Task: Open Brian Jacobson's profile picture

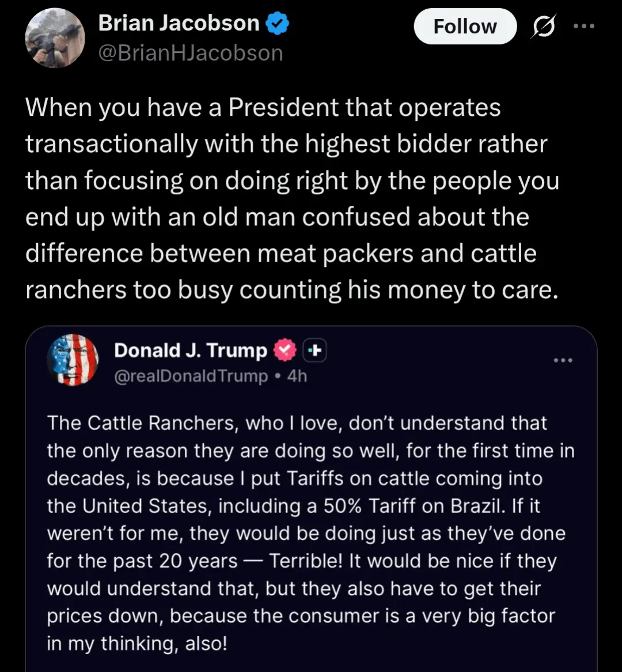Action: pos(55,39)
